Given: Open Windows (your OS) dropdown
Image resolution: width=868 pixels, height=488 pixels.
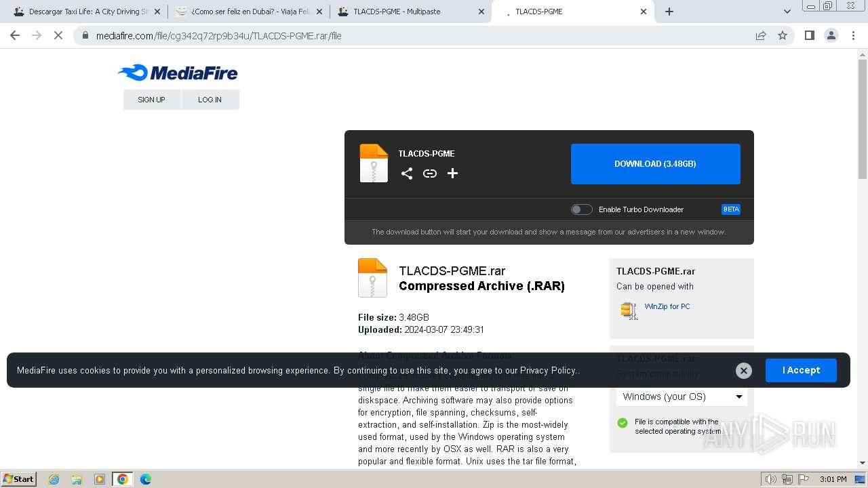Looking at the screenshot, I should click(682, 396).
